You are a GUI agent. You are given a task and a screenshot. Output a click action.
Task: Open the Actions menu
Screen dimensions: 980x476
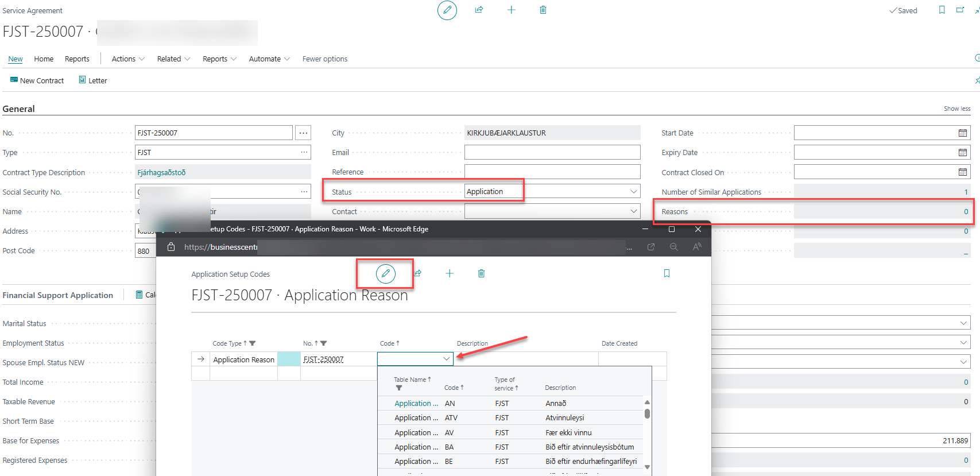[x=128, y=59]
